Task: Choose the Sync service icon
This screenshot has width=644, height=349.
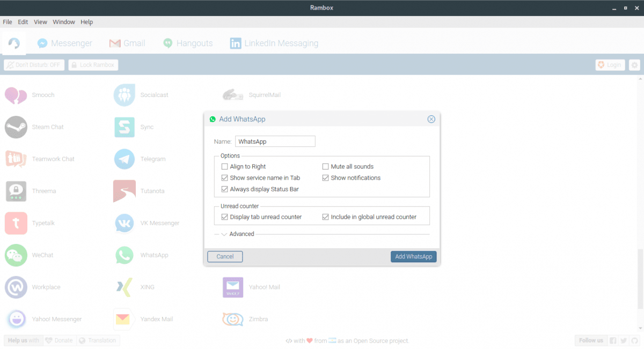Action: 125,127
